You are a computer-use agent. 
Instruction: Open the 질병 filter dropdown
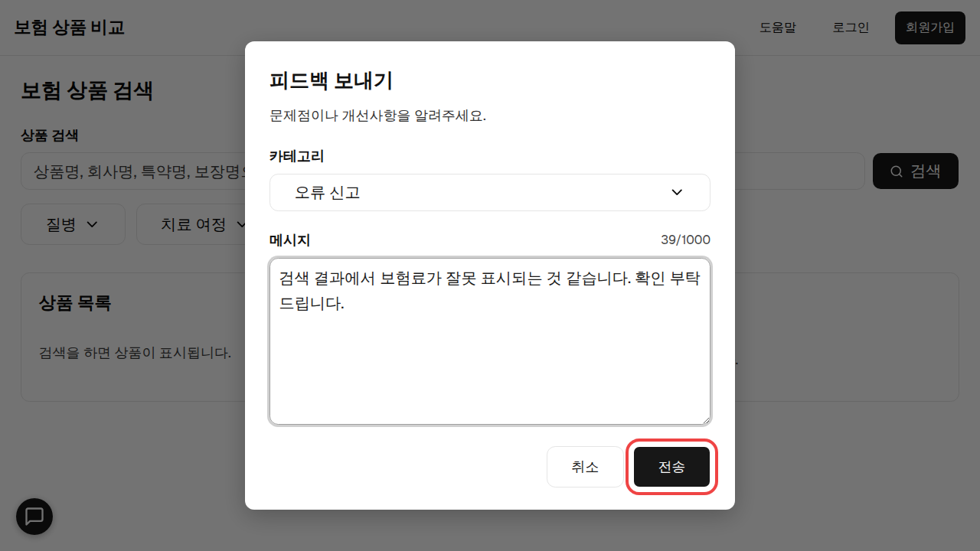coord(73,224)
